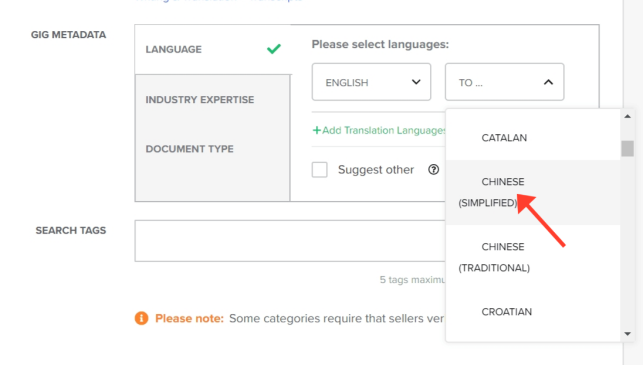Click the green checkmark next to LANGUAGE

point(274,49)
